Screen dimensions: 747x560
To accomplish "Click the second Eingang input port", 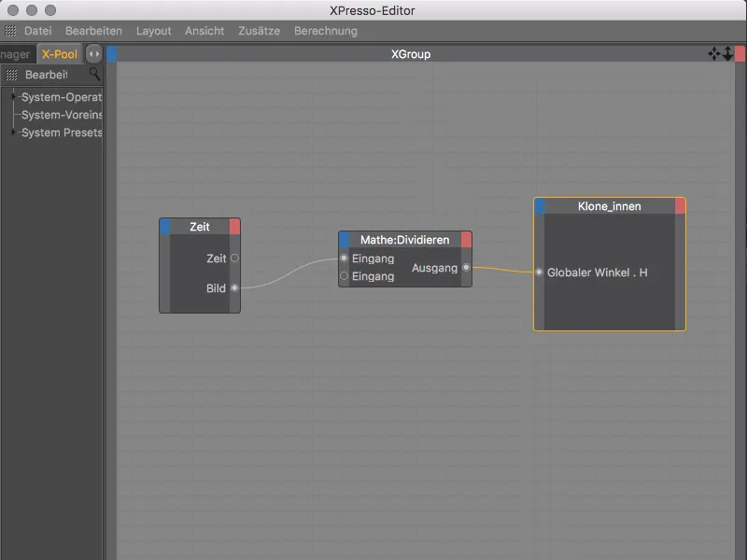I will 344,275.
